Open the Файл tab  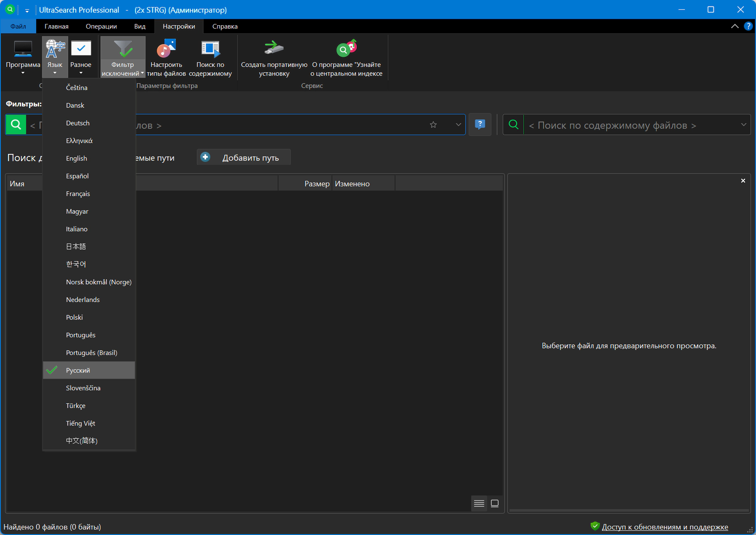pos(18,26)
